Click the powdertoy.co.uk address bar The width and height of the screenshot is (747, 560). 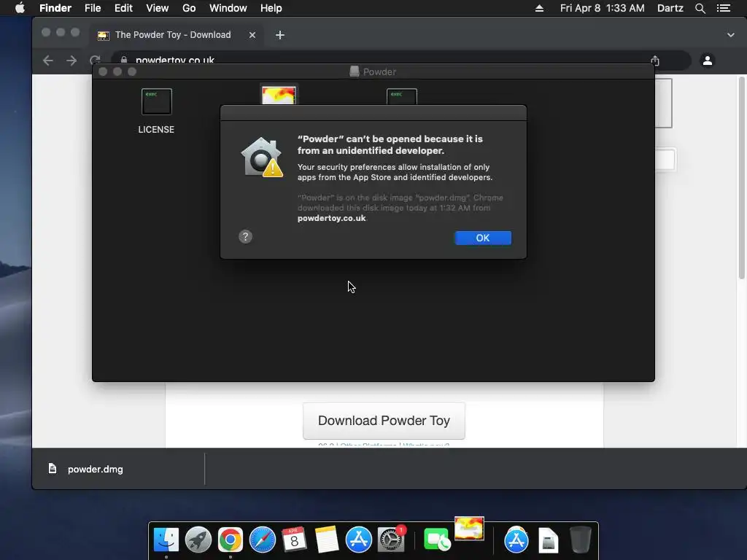pos(400,61)
